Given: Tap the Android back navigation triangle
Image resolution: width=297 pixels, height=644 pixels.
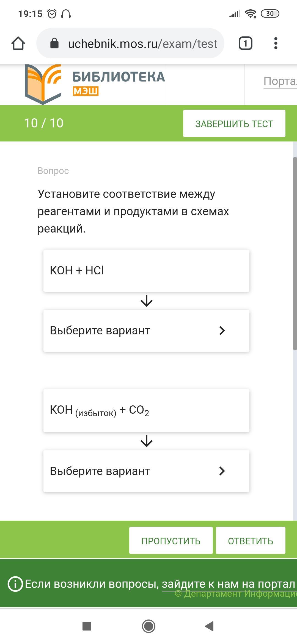Looking at the screenshot, I should [210, 626].
